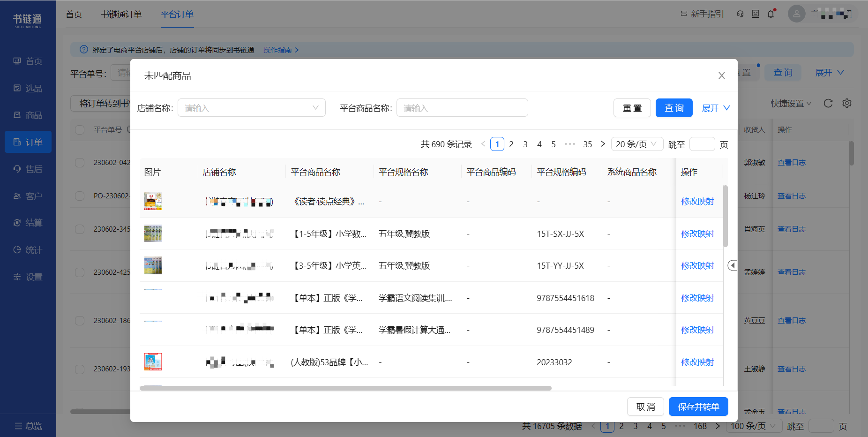Click thumbnail of 人教版 53品牌 product

(153, 362)
